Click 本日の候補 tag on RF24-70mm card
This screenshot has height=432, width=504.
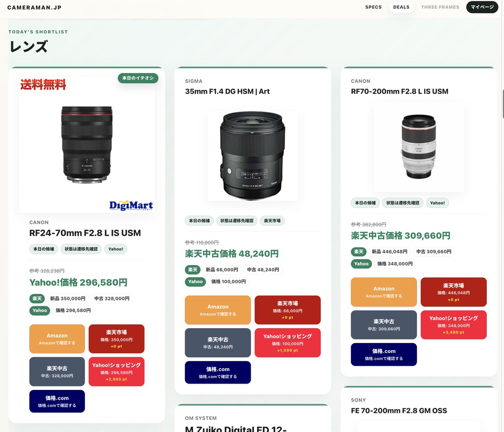click(x=44, y=249)
